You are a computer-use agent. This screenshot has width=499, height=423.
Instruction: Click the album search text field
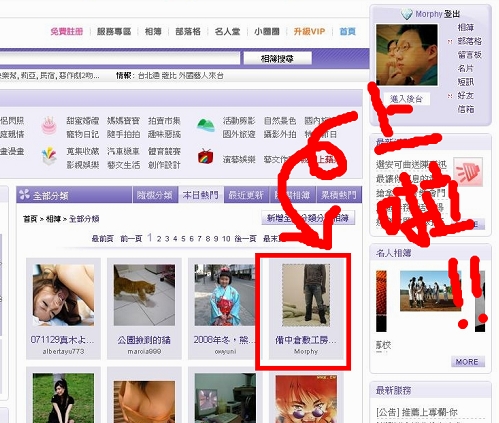tap(119, 58)
